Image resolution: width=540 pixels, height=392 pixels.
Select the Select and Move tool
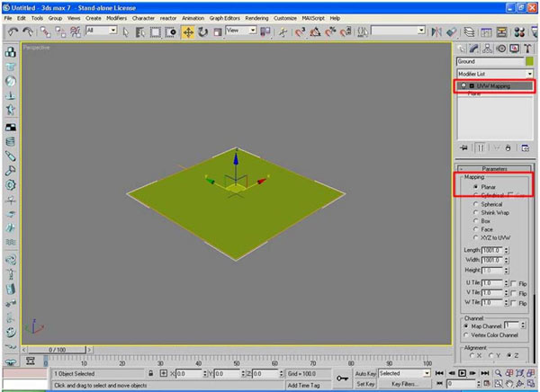click(188, 32)
